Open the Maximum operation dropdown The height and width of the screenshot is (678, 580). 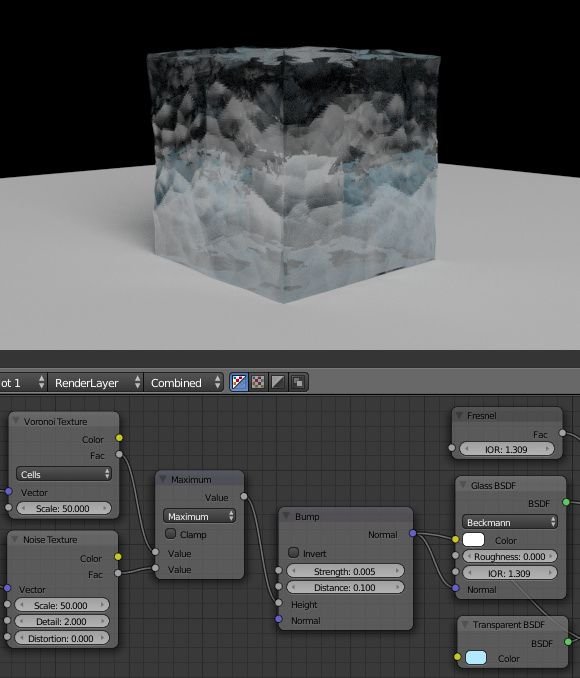coord(199,516)
